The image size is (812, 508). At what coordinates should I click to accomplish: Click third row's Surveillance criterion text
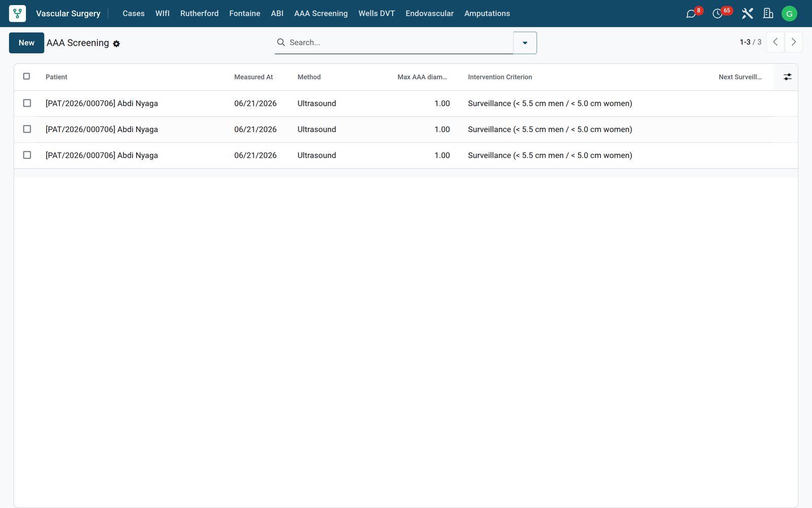[x=550, y=155]
